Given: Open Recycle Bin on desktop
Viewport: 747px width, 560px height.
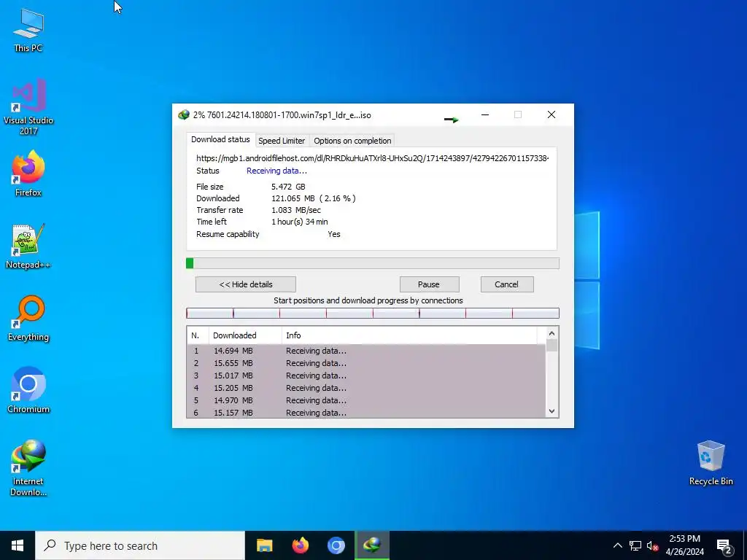Looking at the screenshot, I should coord(711,463).
